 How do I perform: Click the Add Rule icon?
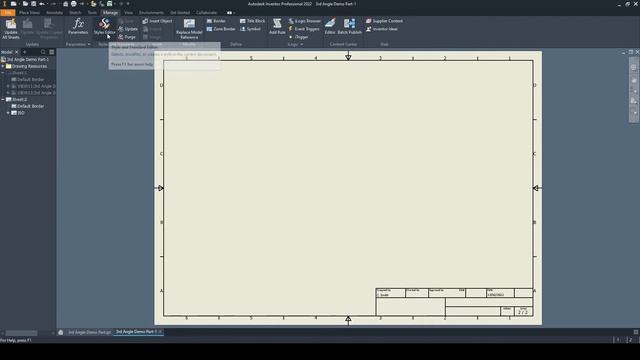click(x=277, y=27)
